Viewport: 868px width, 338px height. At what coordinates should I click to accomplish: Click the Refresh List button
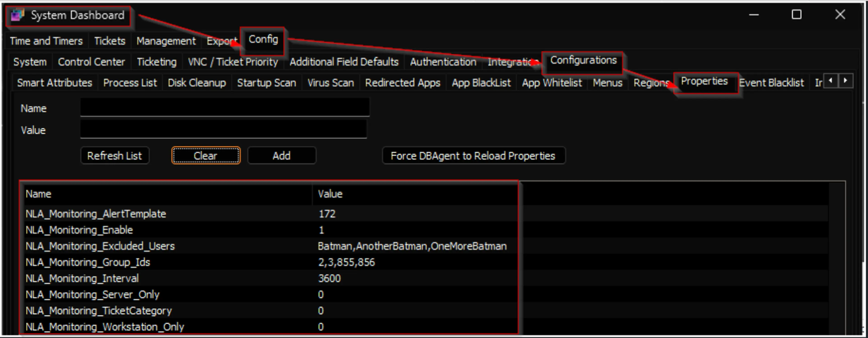115,156
